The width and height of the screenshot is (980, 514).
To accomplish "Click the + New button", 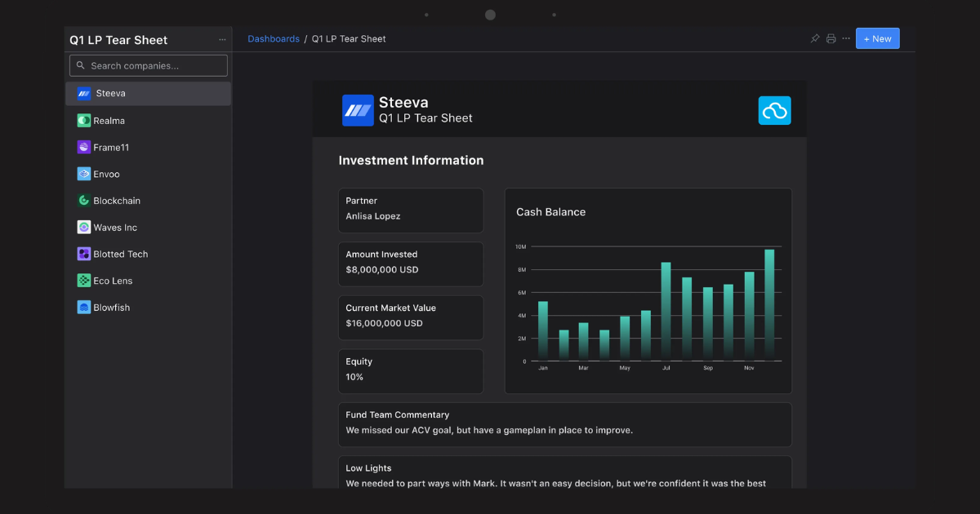I will (x=877, y=38).
